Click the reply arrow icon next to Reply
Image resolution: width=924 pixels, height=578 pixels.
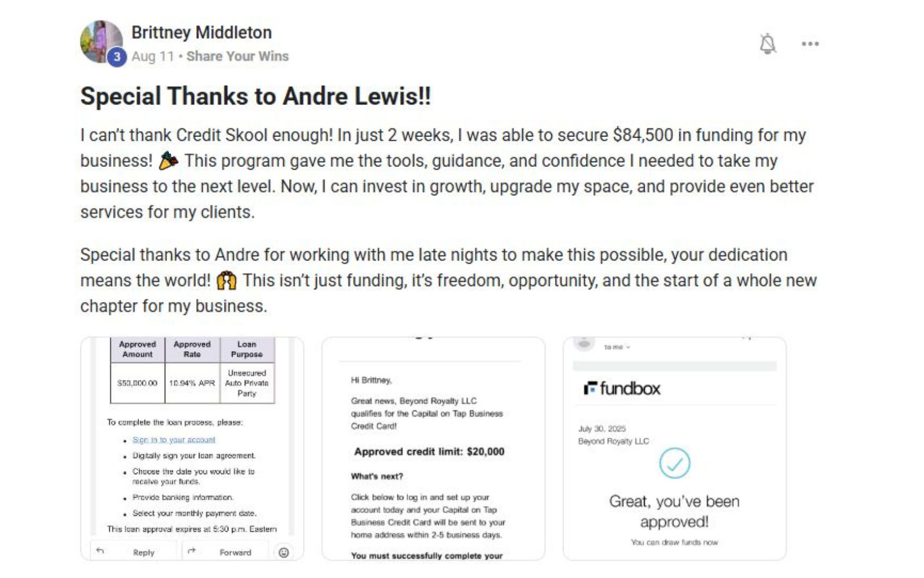coord(100,551)
